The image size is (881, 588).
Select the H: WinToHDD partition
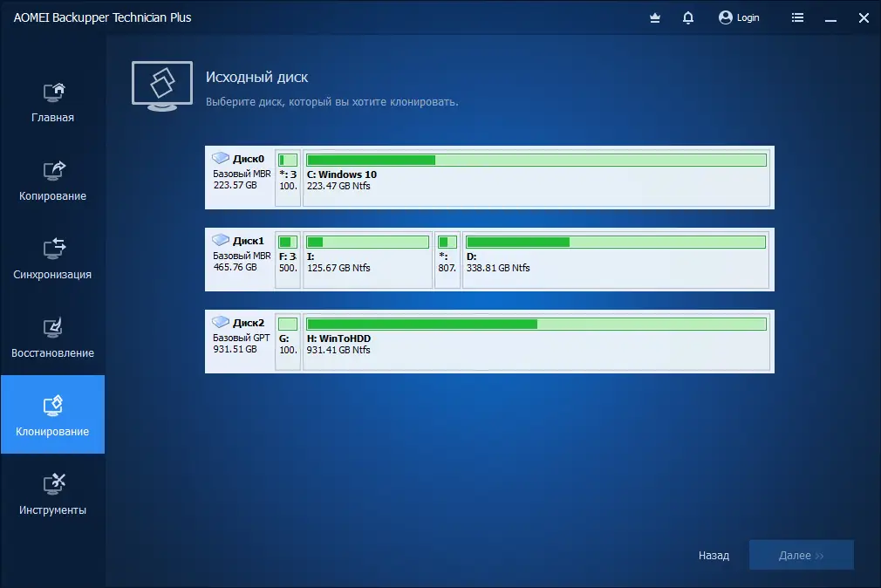pos(536,342)
